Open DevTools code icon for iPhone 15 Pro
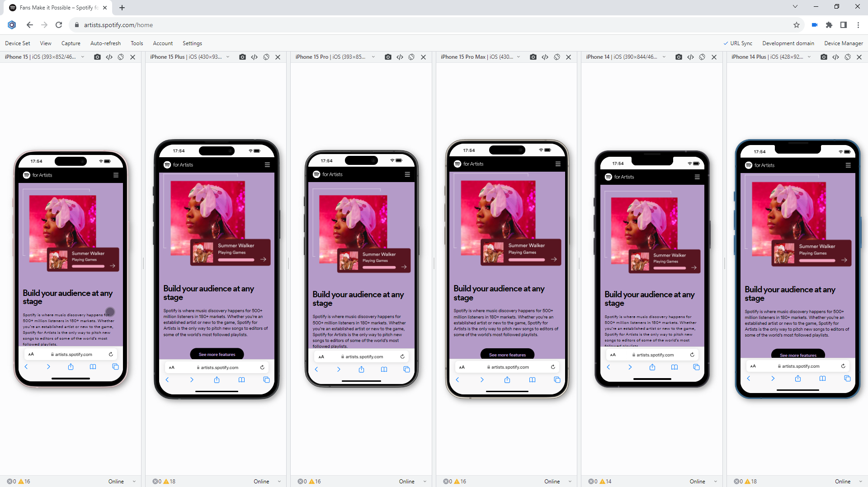The width and height of the screenshot is (868, 487). coord(400,57)
